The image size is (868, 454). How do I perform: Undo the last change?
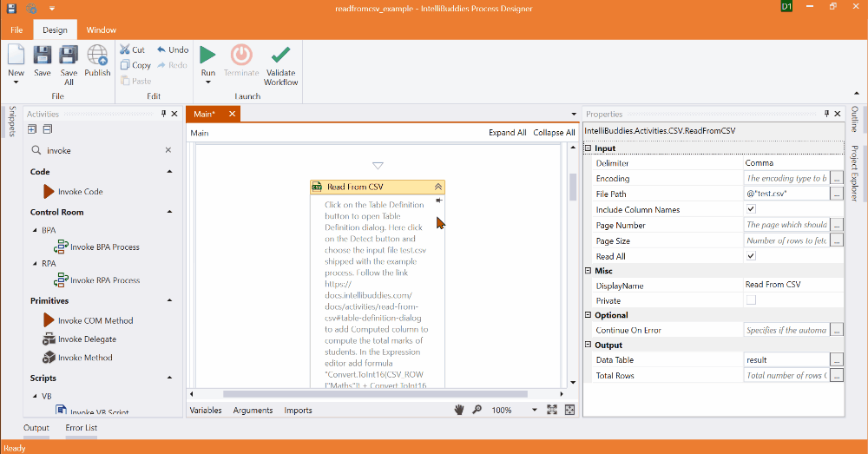(x=173, y=49)
